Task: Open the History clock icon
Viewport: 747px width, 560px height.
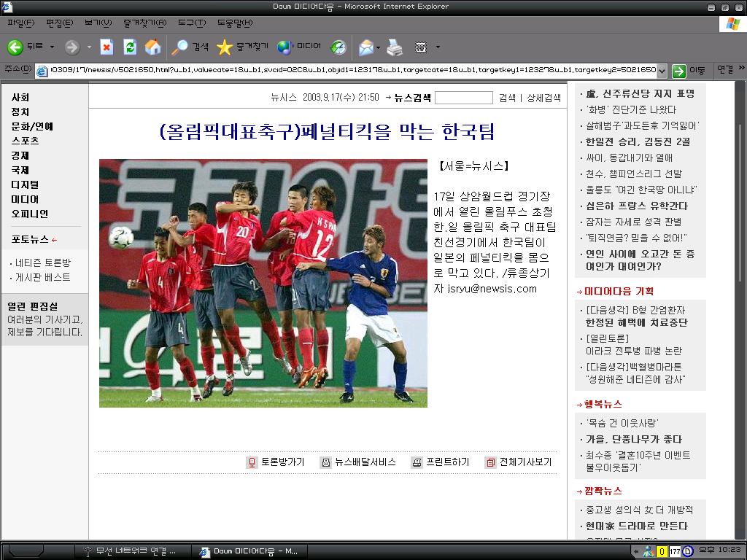Action: 338,47
